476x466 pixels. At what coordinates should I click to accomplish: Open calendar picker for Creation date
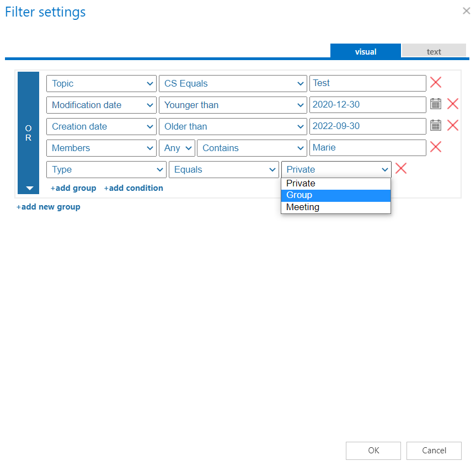tap(436, 126)
